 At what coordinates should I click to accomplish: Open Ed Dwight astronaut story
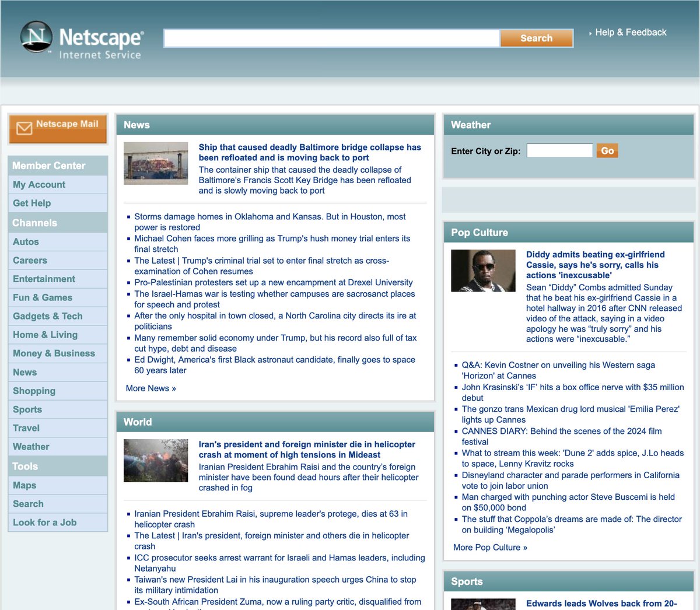[275, 365]
